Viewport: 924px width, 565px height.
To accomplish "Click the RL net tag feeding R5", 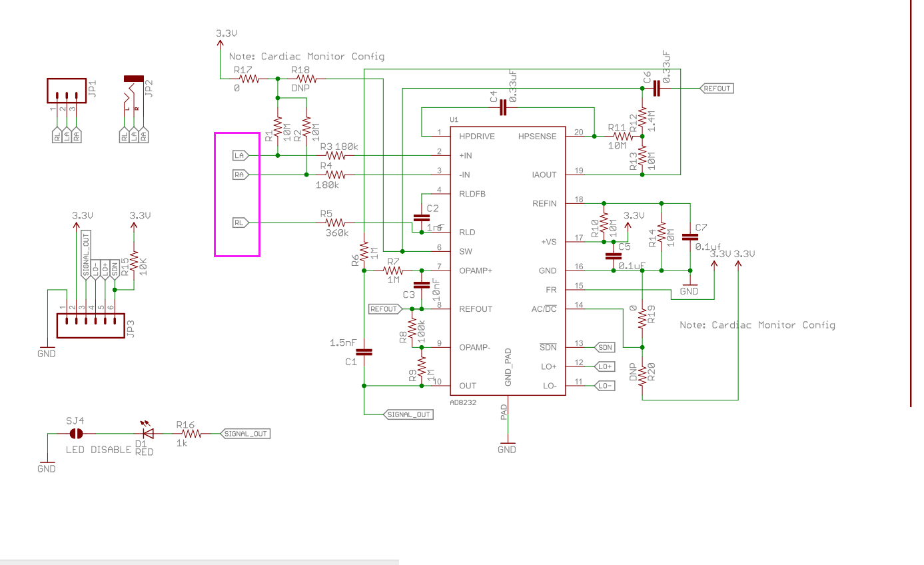I will click(240, 223).
